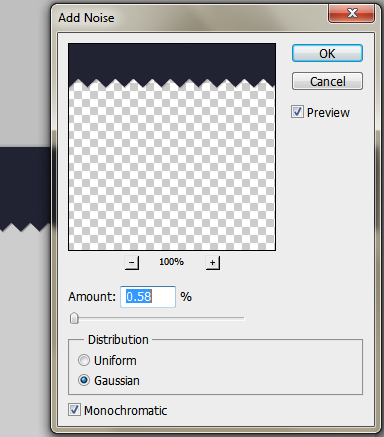Toggle the Preview checkbox

297,112
